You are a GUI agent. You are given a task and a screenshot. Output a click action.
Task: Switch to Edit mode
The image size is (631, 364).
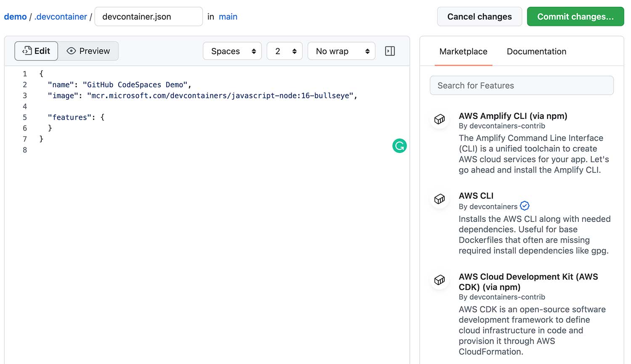[x=37, y=51]
